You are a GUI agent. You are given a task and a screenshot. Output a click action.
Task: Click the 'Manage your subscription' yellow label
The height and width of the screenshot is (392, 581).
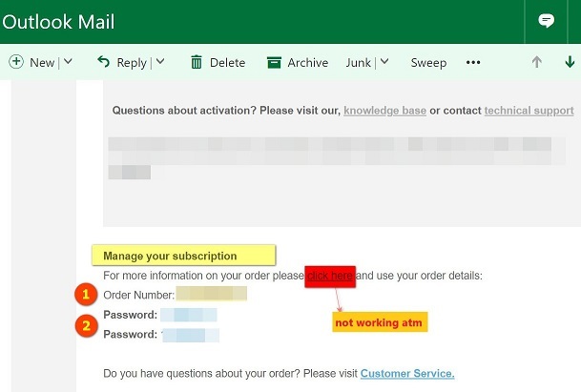click(182, 256)
